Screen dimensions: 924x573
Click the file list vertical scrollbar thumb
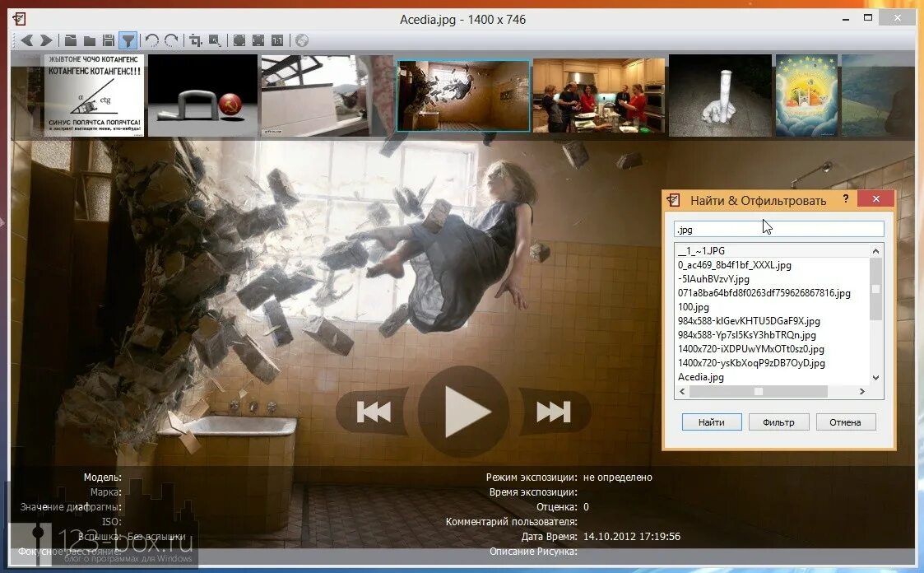(875, 289)
